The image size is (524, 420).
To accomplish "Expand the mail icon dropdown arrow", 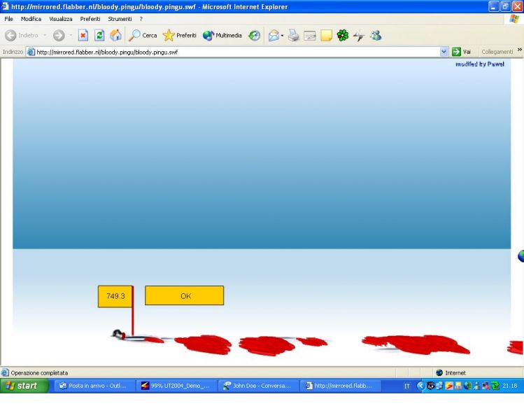I will (x=283, y=36).
